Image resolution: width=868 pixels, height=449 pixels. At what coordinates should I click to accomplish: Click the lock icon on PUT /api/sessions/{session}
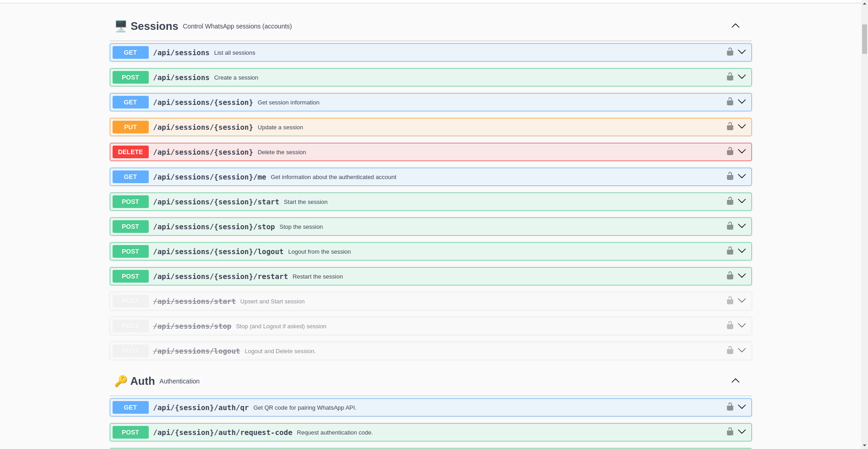coord(730,126)
